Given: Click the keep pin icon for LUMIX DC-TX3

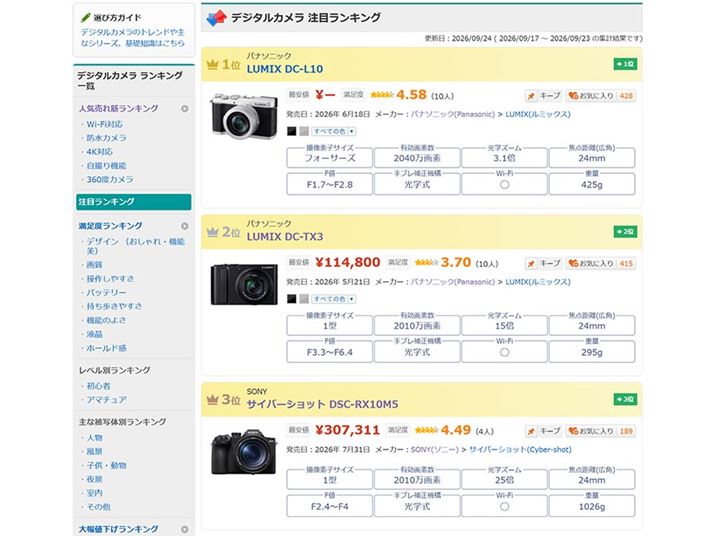Looking at the screenshot, I should [531, 263].
